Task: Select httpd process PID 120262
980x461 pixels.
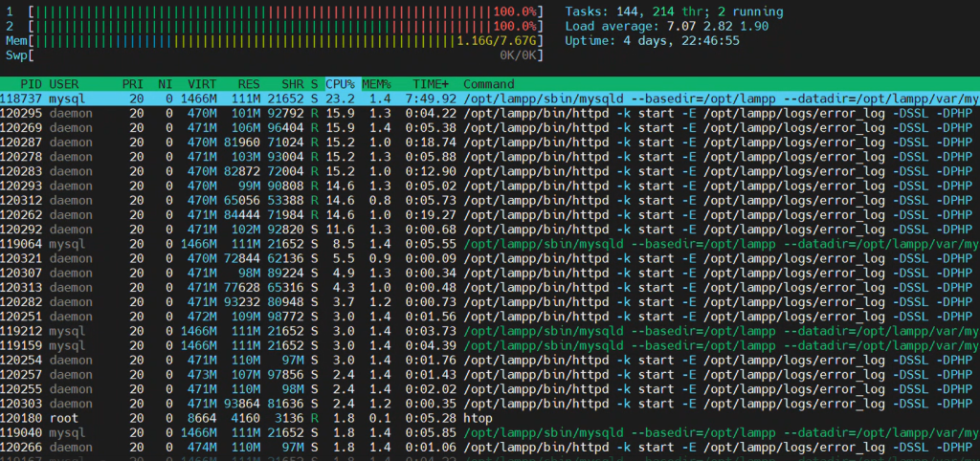Action: (x=490, y=215)
